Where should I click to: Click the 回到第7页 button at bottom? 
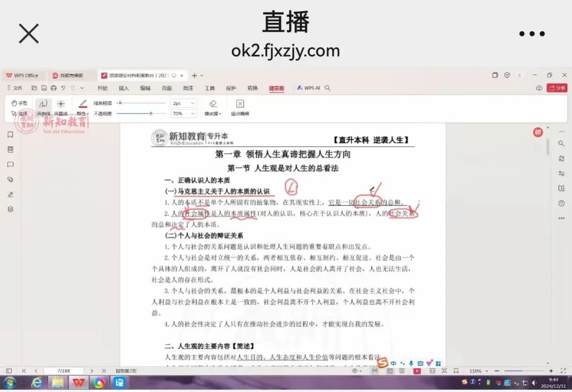[x=126, y=370]
